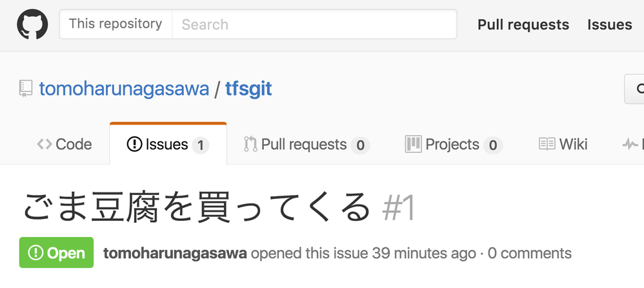Click the Wiki open-book icon
The height and width of the screenshot is (288, 644).
pyautogui.click(x=547, y=144)
